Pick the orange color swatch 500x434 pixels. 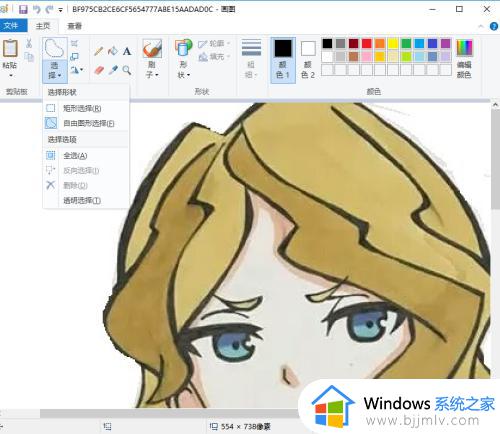(x=380, y=43)
